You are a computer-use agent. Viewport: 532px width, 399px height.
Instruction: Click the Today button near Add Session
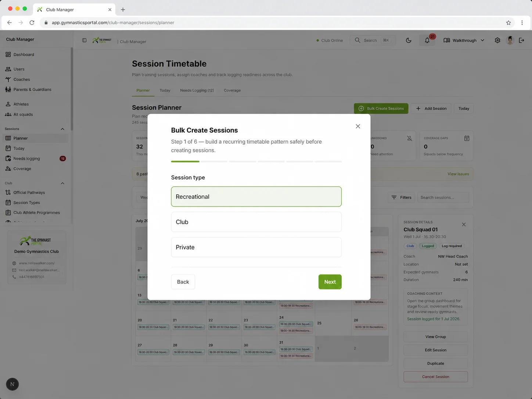(x=464, y=108)
